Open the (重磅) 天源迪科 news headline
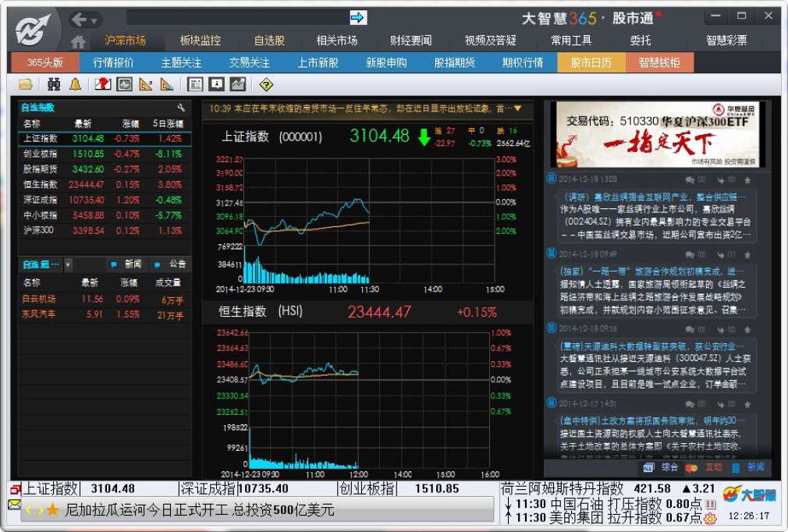The image size is (788, 532). coord(653,346)
